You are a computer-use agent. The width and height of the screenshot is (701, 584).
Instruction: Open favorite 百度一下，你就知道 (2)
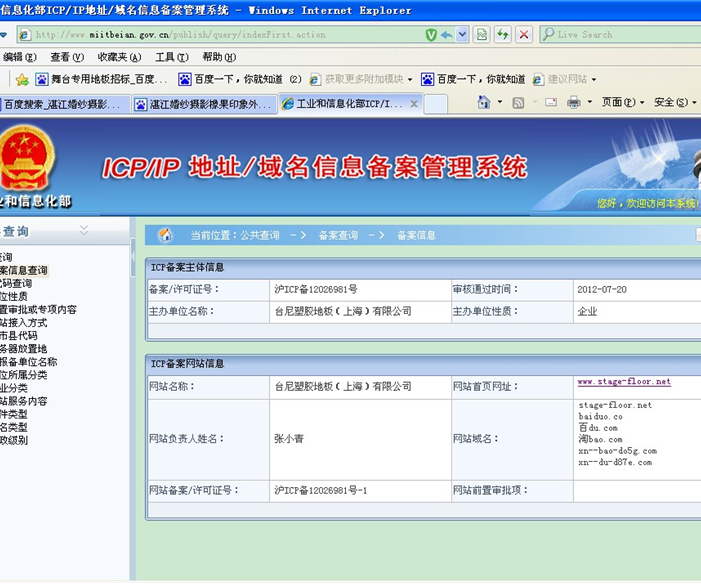240,80
